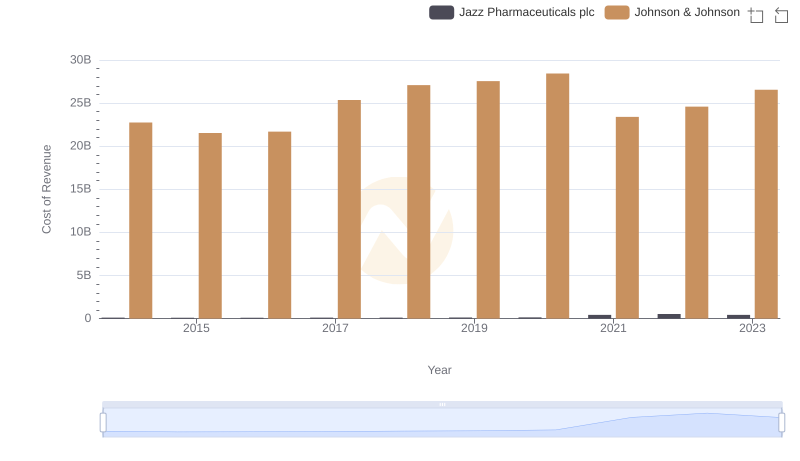This screenshot has width=800, height=461.
Task: Click the Johnson & Johnson 2020 bar
Action: click(x=558, y=196)
